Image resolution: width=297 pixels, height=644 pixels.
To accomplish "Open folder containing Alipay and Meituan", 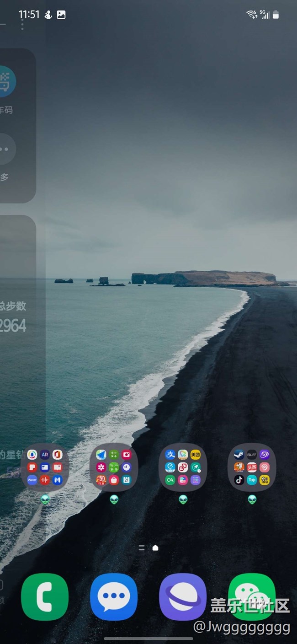I will pos(183,467).
